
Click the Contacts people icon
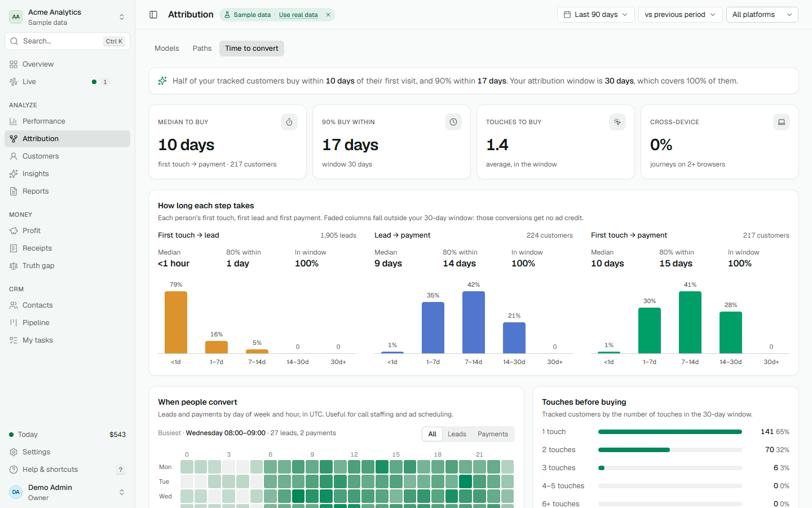pyautogui.click(x=14, y=305)
